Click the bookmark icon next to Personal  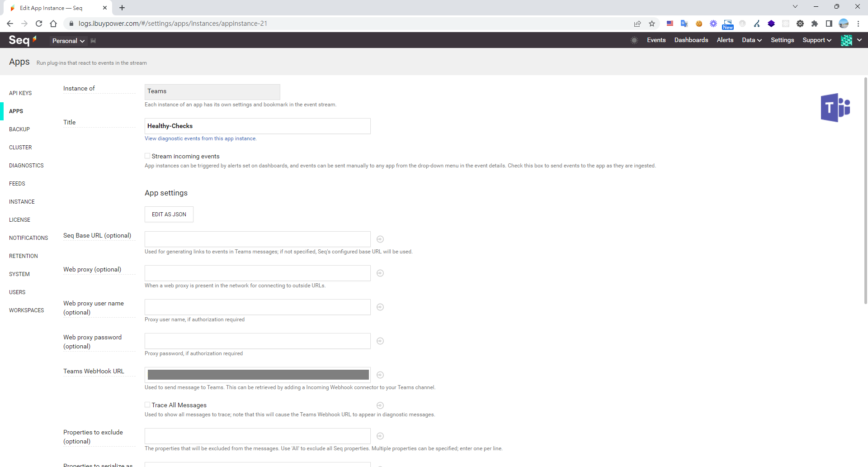93,41
